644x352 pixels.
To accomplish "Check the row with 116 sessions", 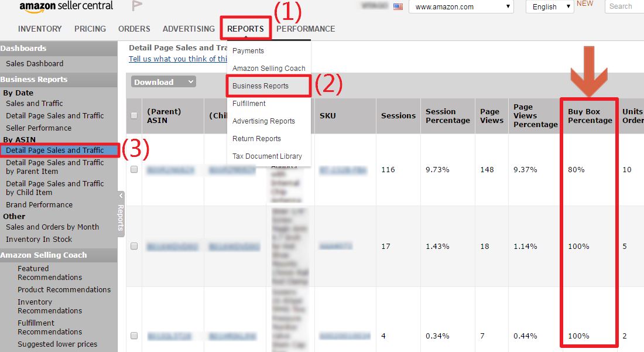I will [134, 169].
